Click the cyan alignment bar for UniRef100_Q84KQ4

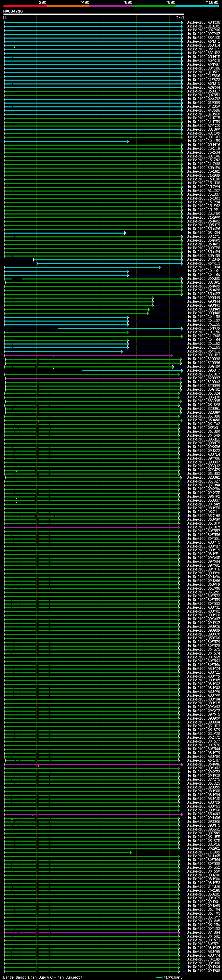[65, 233]
